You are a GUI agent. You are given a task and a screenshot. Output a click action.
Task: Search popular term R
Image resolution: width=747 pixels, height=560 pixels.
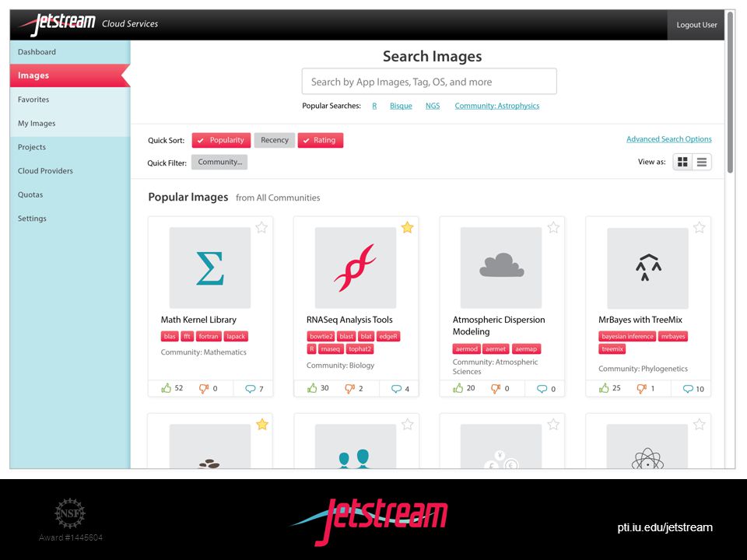click(x=374, y=106)
